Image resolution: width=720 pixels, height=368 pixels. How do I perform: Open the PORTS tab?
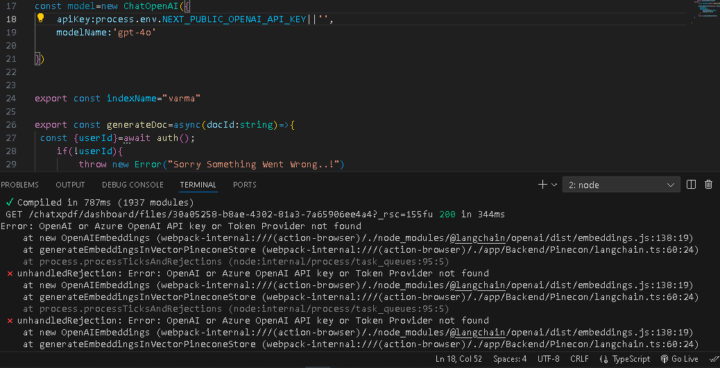(x=245, y=185)
